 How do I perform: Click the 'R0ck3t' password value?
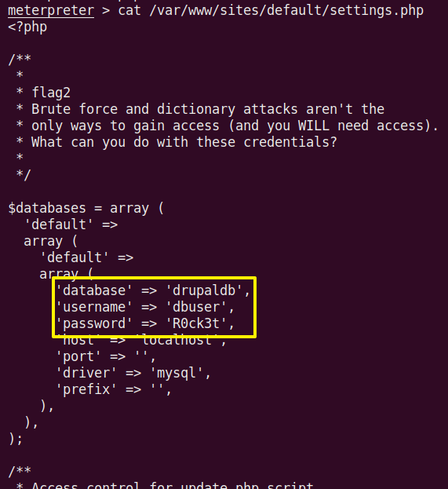point(196,323)
